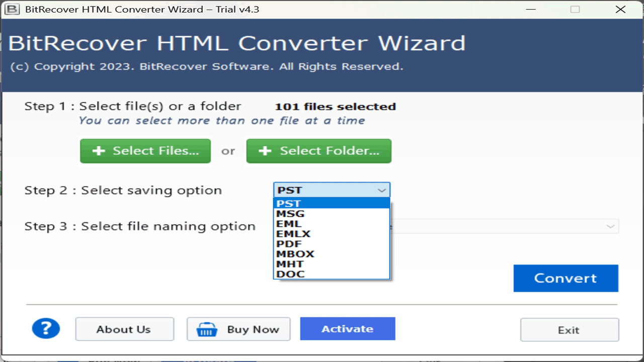This screenshot has height=362, width=644.
Task: Open the About Us dialog
Action: coord(125,329)
